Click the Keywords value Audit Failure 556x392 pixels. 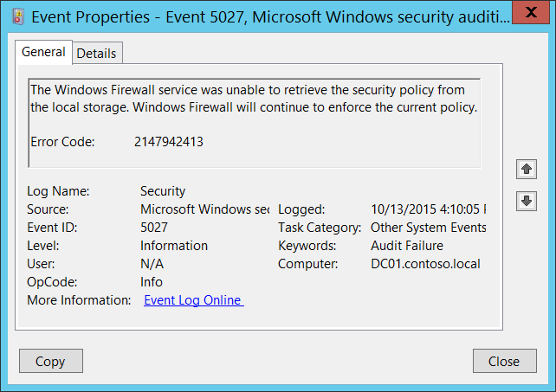coord(406,246)
